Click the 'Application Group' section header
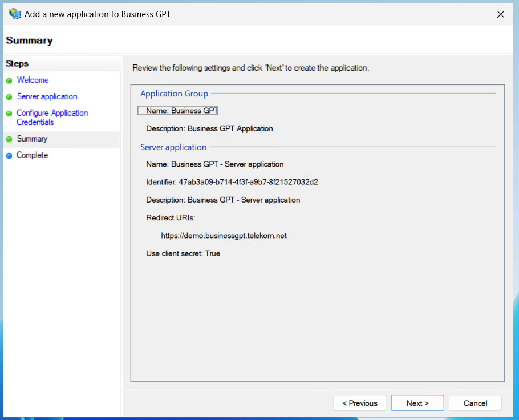This screenshot has width=519, height=420. click(174, 94)
